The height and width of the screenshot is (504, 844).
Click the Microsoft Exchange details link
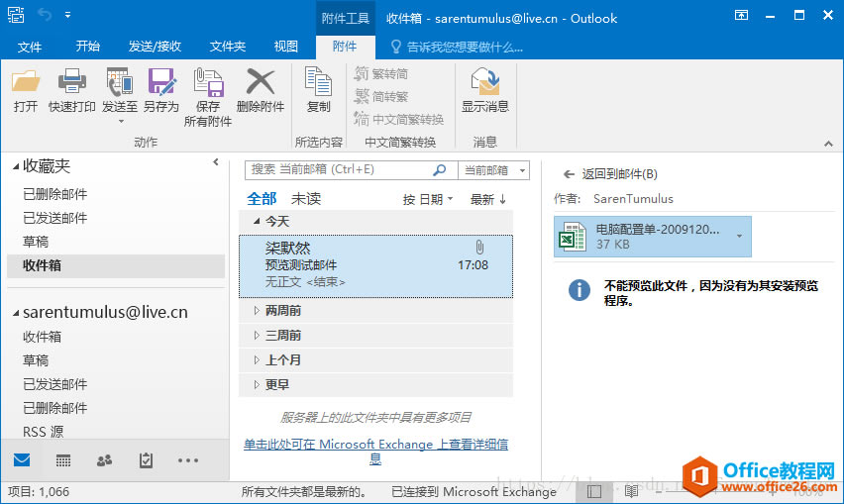[375, 446]
